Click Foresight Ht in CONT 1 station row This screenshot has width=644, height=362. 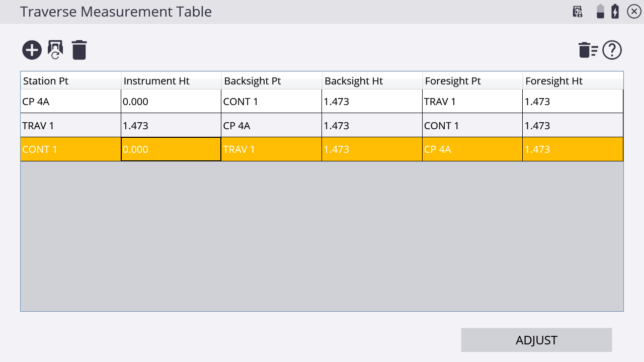(573, 149)
